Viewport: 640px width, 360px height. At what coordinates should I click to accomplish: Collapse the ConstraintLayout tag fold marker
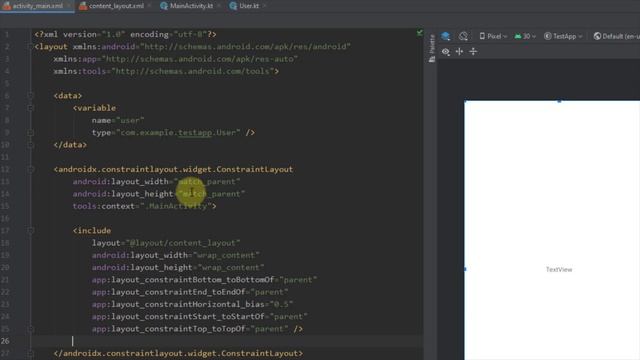pyautogui.click(x=30, y=169)
